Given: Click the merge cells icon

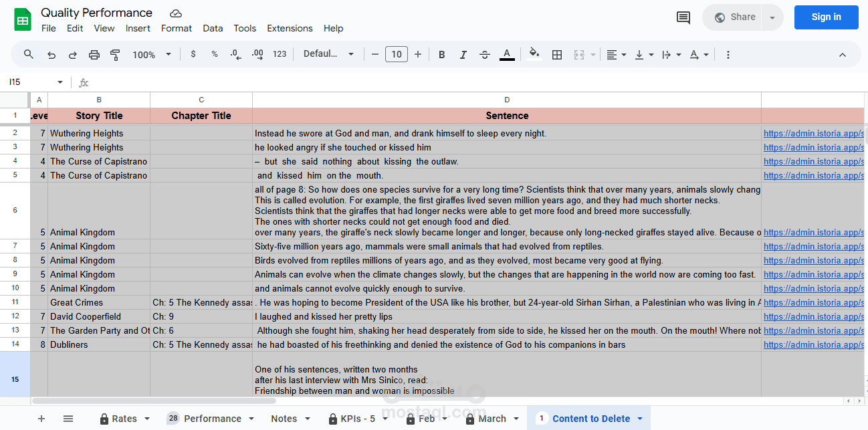Looking at the screenshot, I should pyautogui.click(x=579, y=55).
